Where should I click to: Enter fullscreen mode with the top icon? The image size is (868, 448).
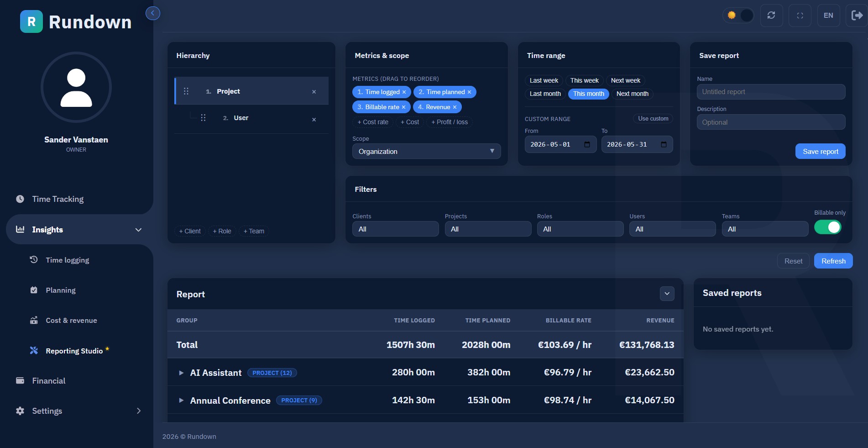tap(800, 16)
